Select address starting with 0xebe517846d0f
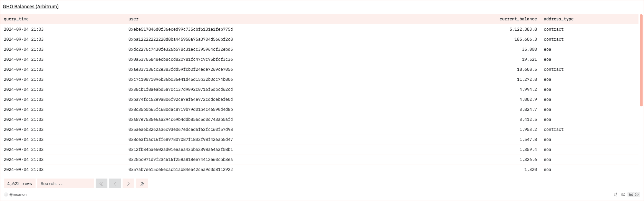The height and width of the screenshot is (201, 644). click(181, 29)
